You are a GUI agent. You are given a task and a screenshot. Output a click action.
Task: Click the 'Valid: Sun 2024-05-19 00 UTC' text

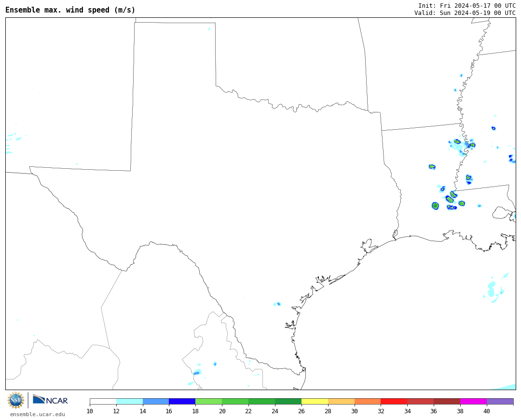465,13
